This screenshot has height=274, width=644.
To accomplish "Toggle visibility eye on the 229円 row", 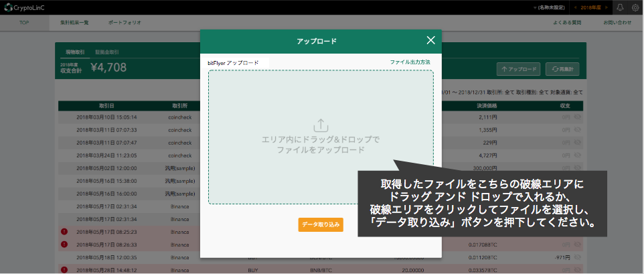I will pyautogui.click(x=578, y=143).
